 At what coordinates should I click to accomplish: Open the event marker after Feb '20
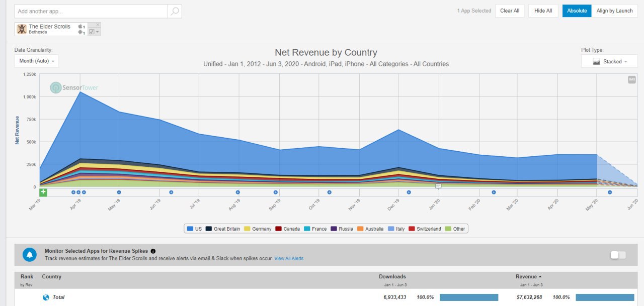point(494,192)
